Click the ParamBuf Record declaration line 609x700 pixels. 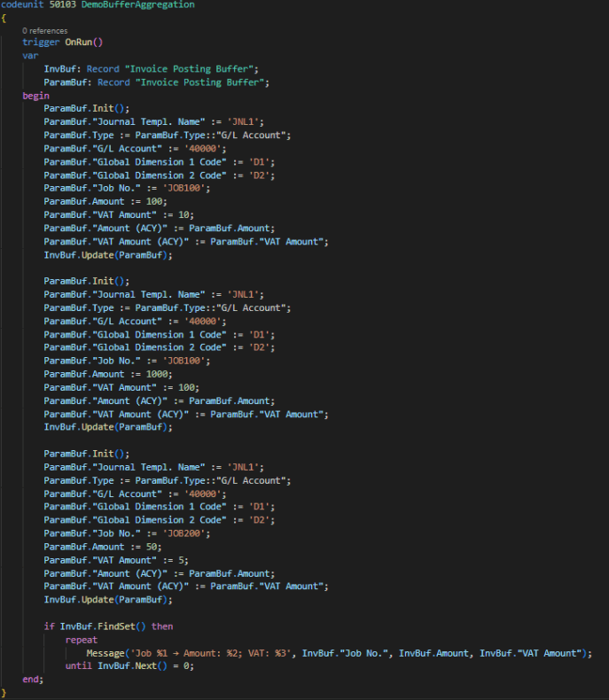(156, 82)
